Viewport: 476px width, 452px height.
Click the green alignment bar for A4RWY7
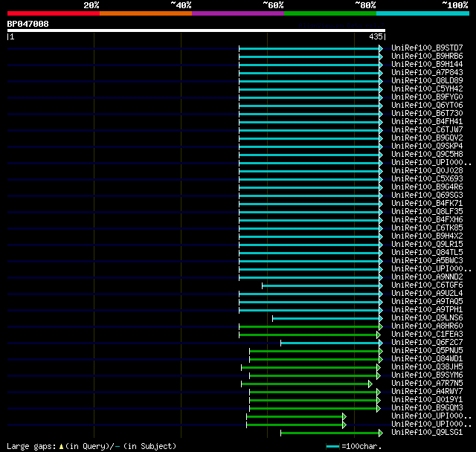pyautogui.click(x=313, y=393)
